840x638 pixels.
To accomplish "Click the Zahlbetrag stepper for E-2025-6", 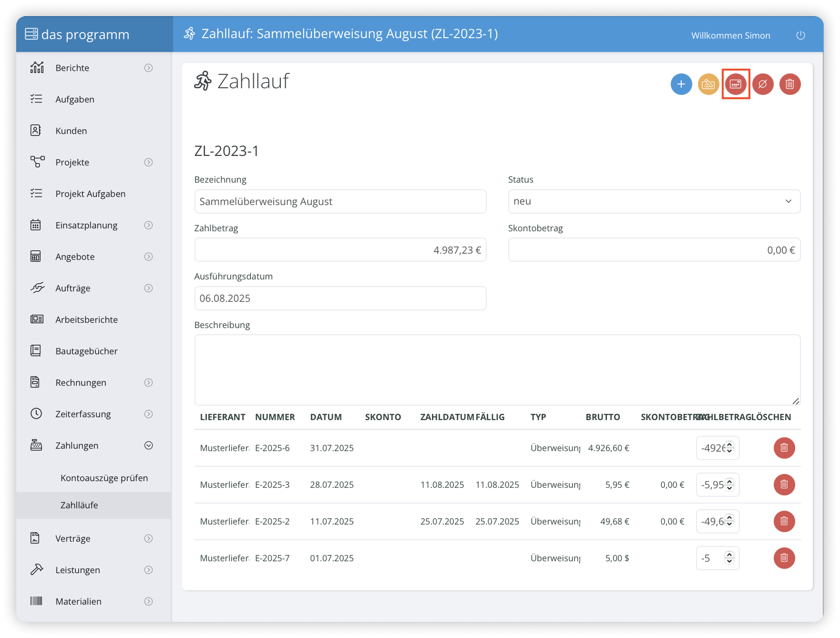I will (729, 448).
